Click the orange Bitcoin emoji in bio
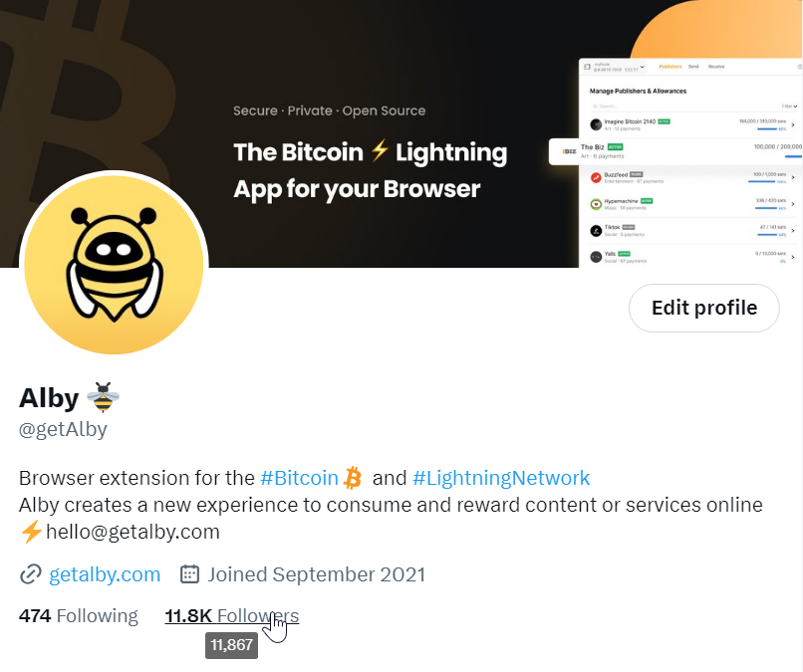The width and height of the screenshot is (803, 672). (x=353, y=478)
